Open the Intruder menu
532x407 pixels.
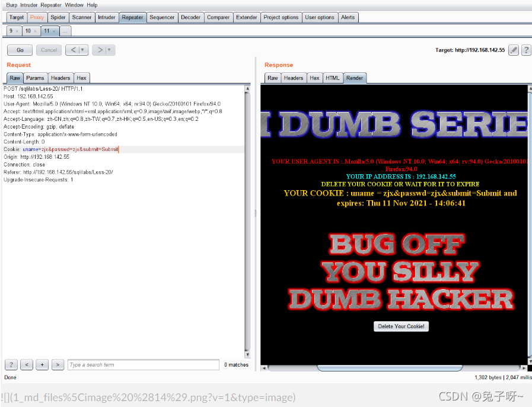coord(28,5)
